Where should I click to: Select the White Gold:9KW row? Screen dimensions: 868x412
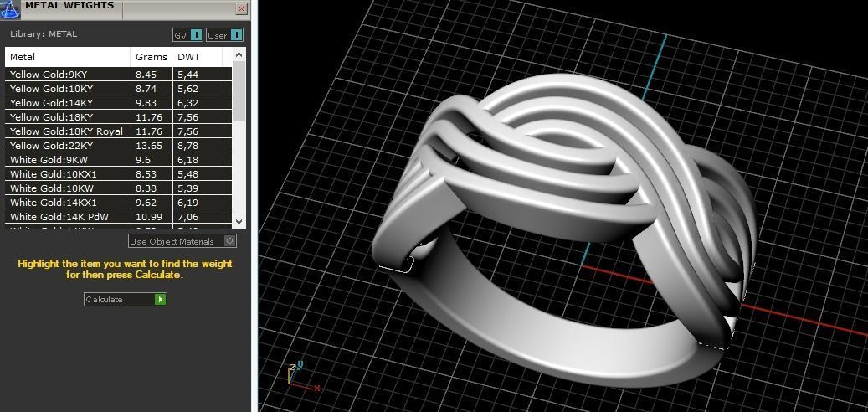point(119,160)
